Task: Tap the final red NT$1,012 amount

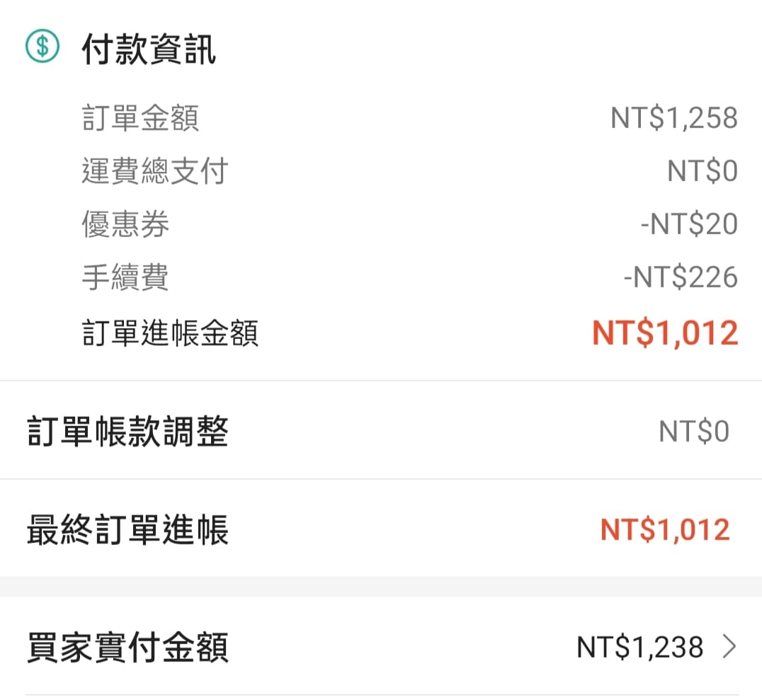Action: point(665,529)
